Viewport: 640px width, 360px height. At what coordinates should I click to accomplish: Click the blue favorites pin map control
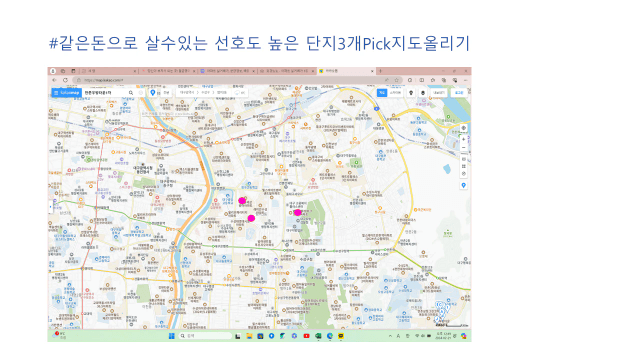[464, 185]
